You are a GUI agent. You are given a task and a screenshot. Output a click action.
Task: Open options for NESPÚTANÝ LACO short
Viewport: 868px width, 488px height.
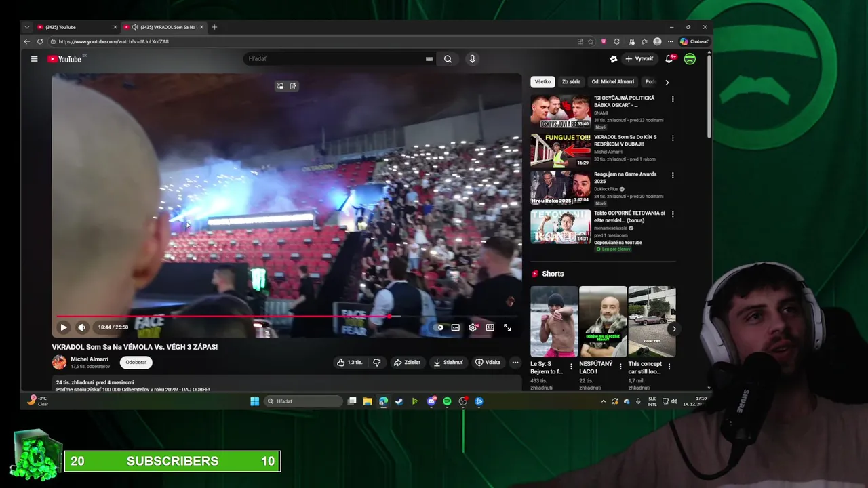(620, 367)
